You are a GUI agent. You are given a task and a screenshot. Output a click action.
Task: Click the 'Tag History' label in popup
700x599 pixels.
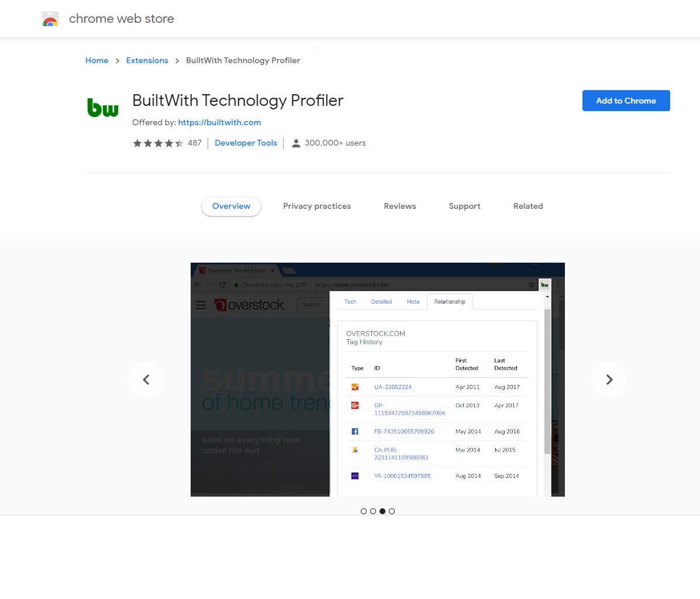pos(364,342)
